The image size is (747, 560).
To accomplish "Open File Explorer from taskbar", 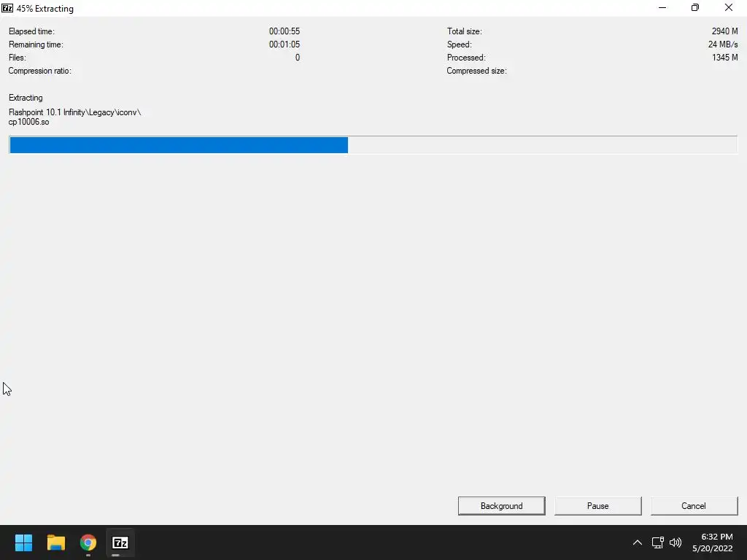I will point(55,542).
